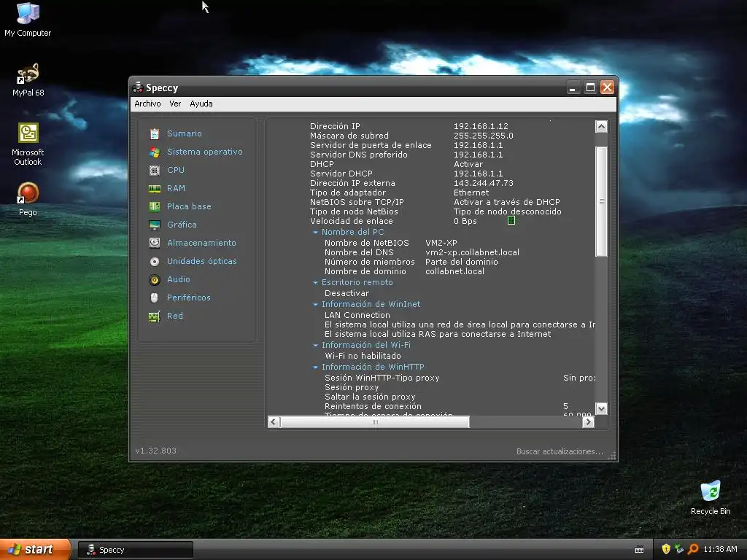Viewport: 747px width, 560px height.
Task: Click the Placa base motherboard icon
Action: coord(155,206)
